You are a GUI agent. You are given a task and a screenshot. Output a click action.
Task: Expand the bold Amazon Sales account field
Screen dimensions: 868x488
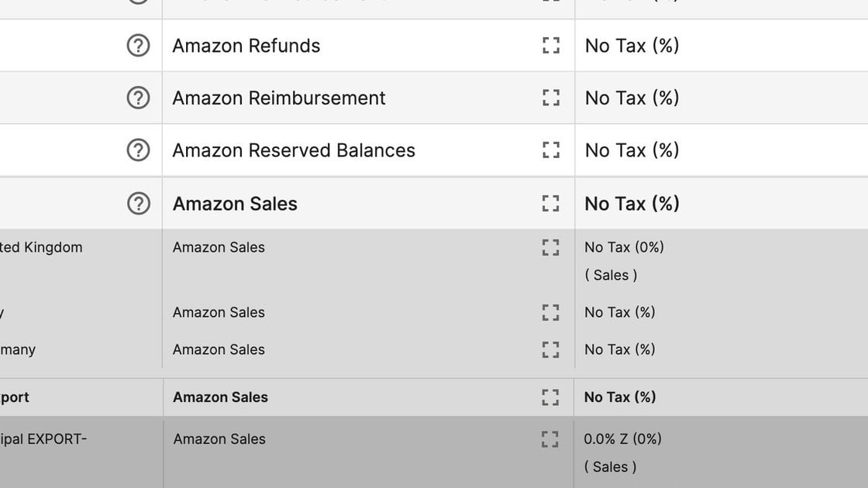click(x=551, y=204)
